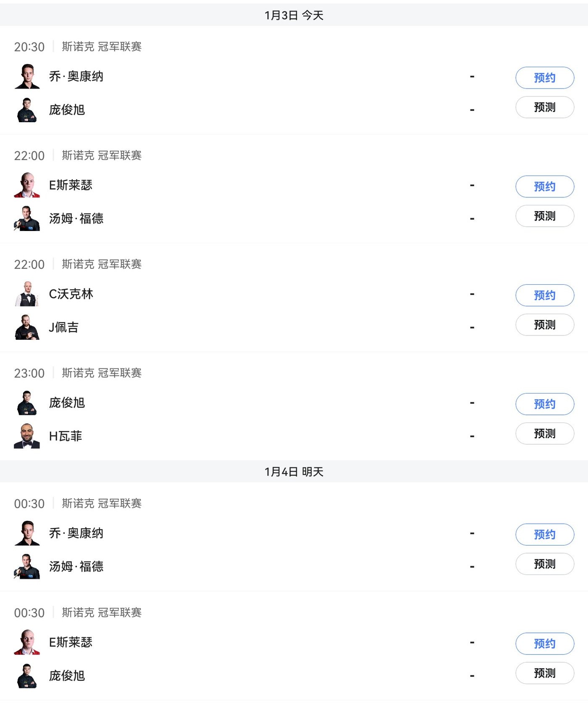Click 庞俊旭's avatar in the 23:00 match
This screenshot has height=706, width=588.
(x=27, y=403)
